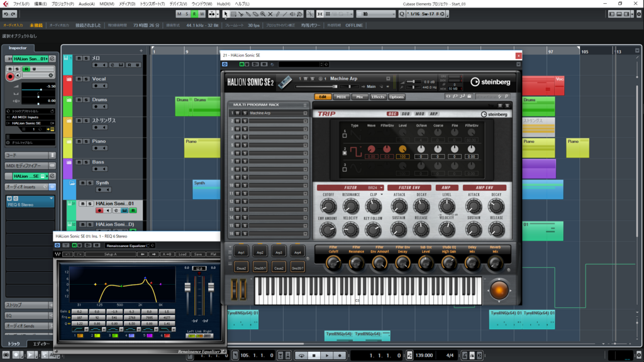Open the Audio(A) menu
The width and height of the screenshot is (644, 362).
pyautogui.click(x=87, y=4)
